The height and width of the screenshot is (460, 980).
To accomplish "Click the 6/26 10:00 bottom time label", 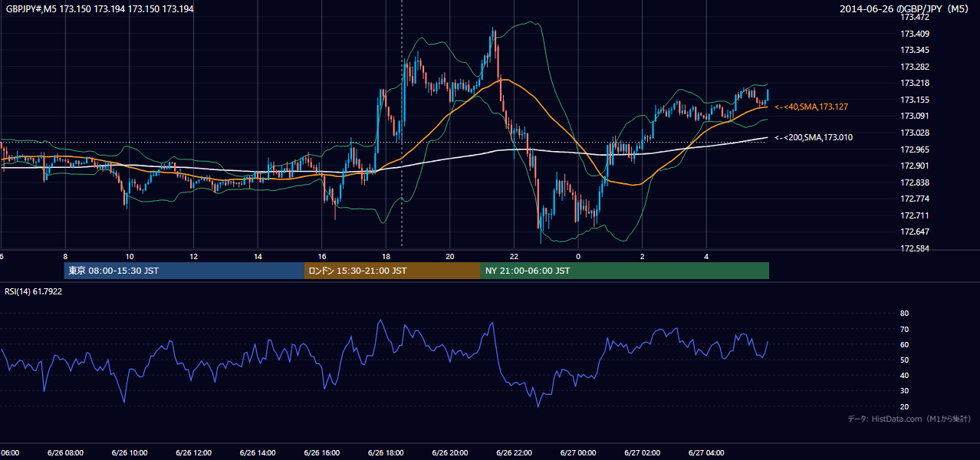I will [130, 453].
